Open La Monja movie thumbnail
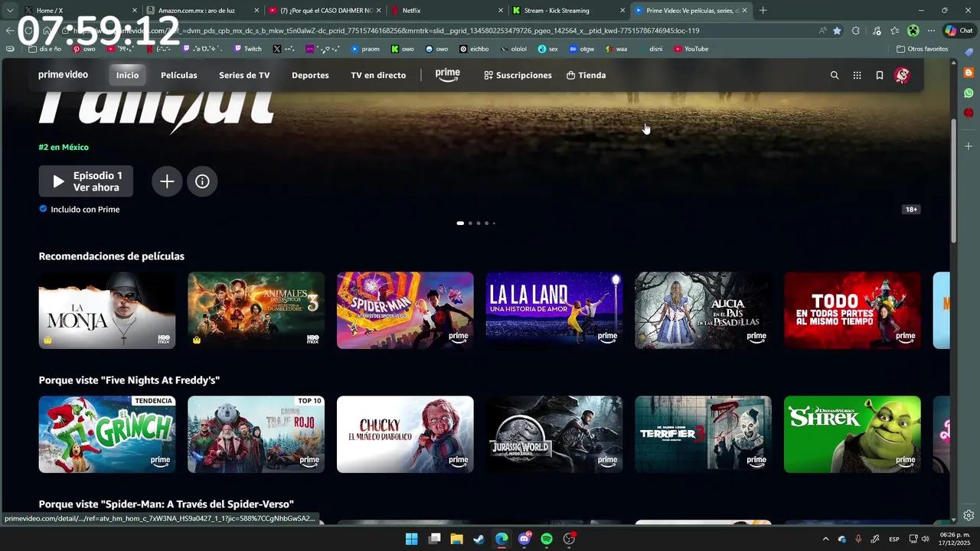 pos(107,311)
